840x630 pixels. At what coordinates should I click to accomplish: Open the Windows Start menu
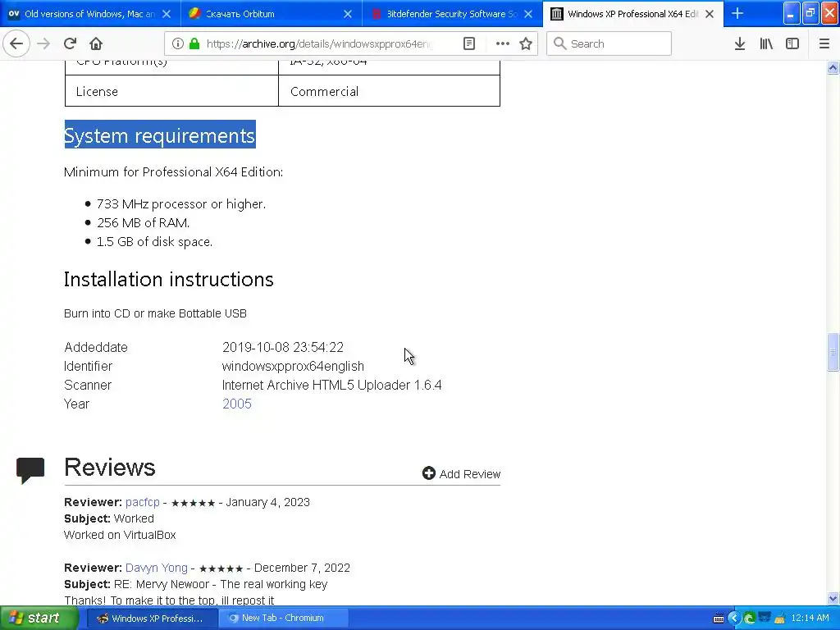pos(38,618)
